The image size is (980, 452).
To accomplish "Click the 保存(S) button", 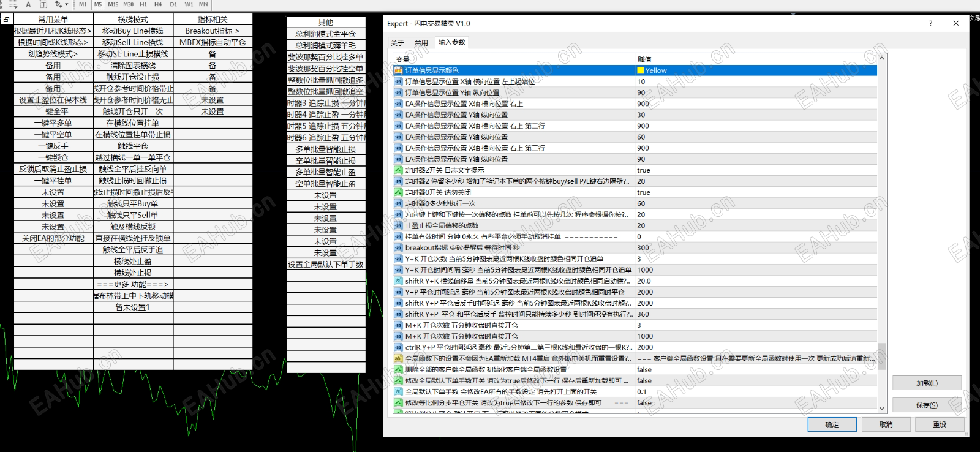I will pyautogui.click(x=927, y=405).
